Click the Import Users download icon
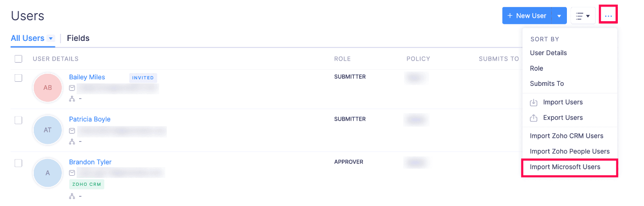This screenshot has width=644, height=206. (534, 102)
